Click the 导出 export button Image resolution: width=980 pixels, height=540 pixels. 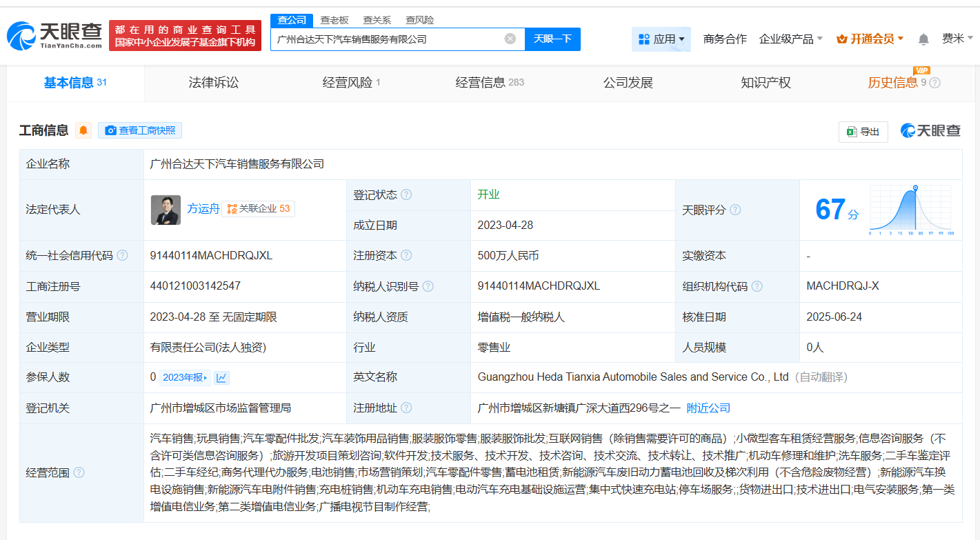tap(863, 132)
